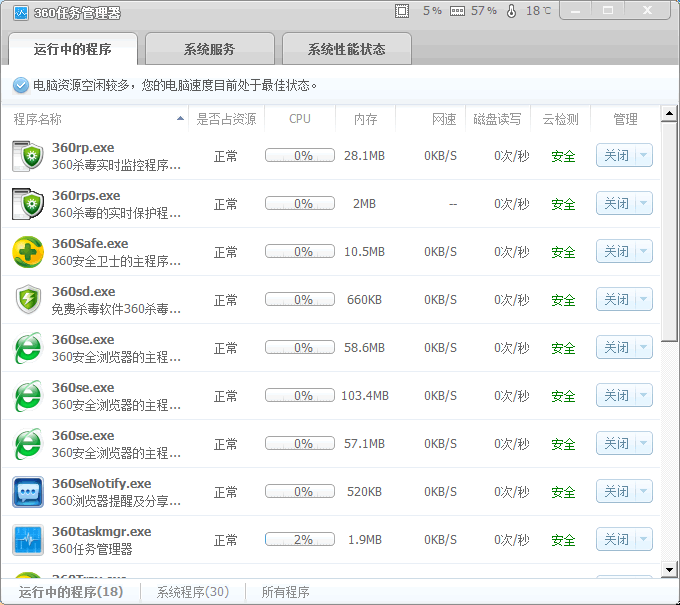
Task: Show 系统程序(30) list in bottom bar
Action: tap(192, 592)
